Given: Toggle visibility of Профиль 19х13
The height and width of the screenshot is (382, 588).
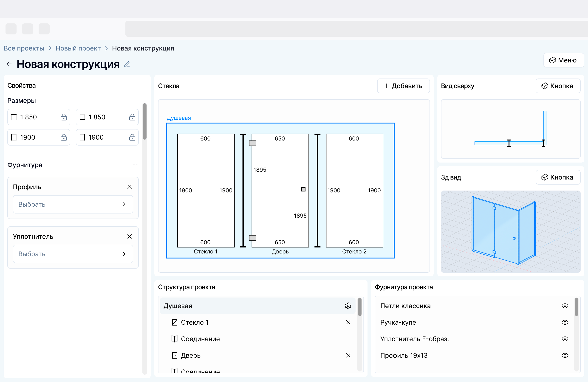Looking at the screenshot, I should coord(565,355).
